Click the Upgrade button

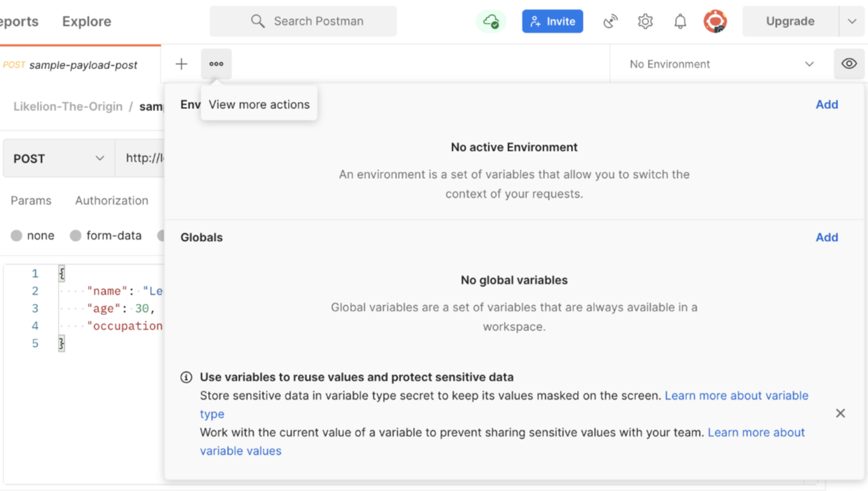tap(790, 21)
